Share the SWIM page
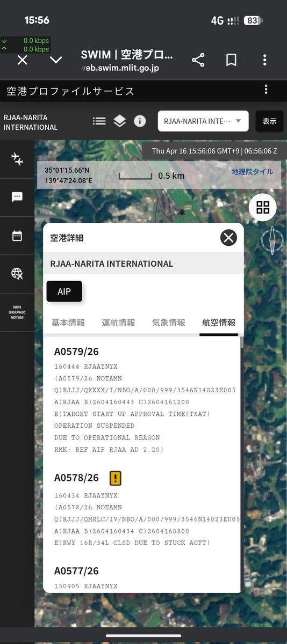The image size is (287, 644). 198,60
